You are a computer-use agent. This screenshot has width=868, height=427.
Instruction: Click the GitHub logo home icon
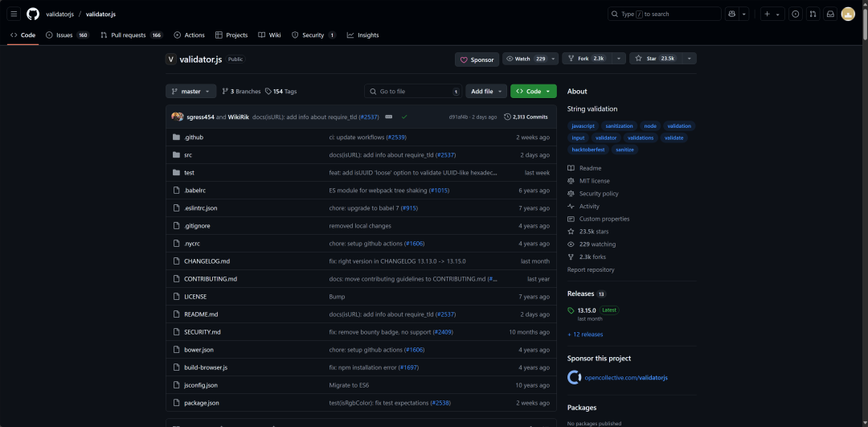(33, 14)
